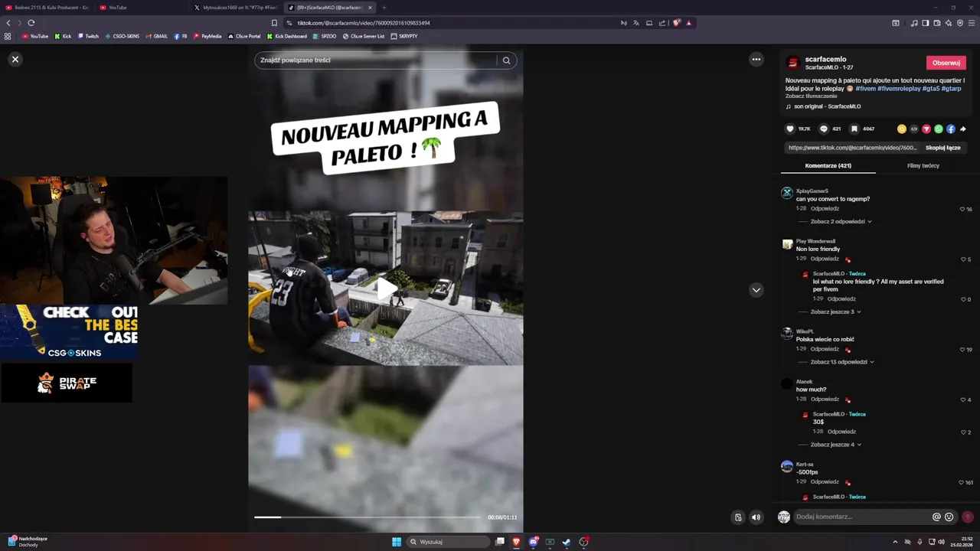Open CSGO-SKINS bookmark

(x=122, y=36)
